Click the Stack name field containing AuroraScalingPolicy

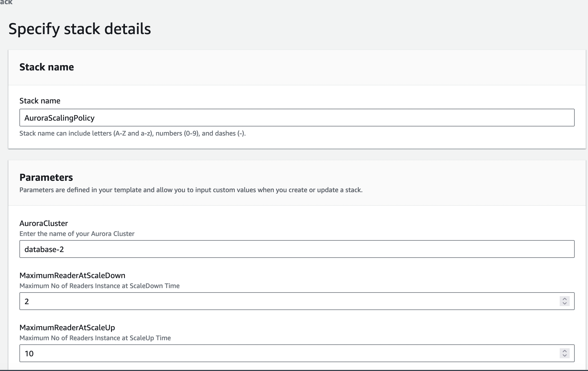click(296, 118)
